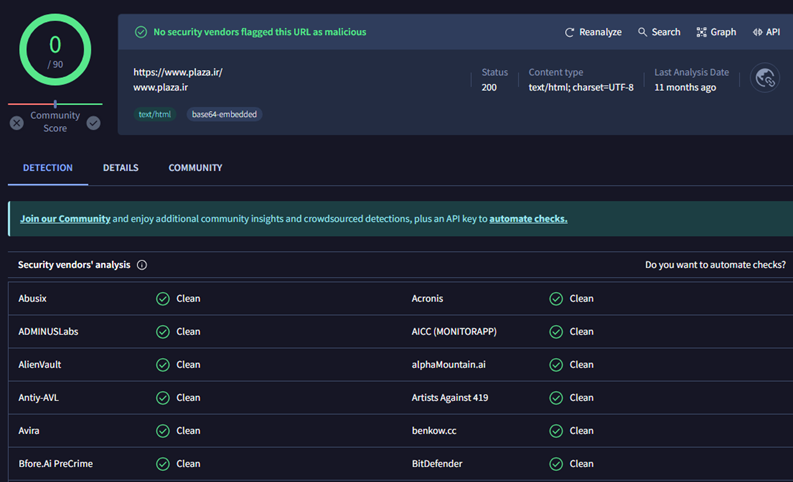This screenshot has width=793, height=482.
Task: Click the Abusix vendor name
Action: [32, 298]
